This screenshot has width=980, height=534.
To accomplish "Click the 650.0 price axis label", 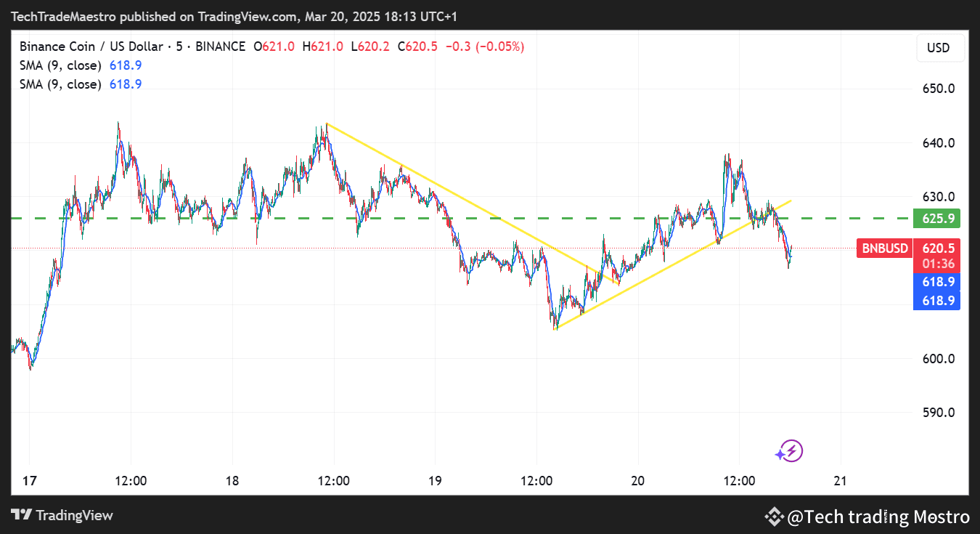I will tap(939, 89).
